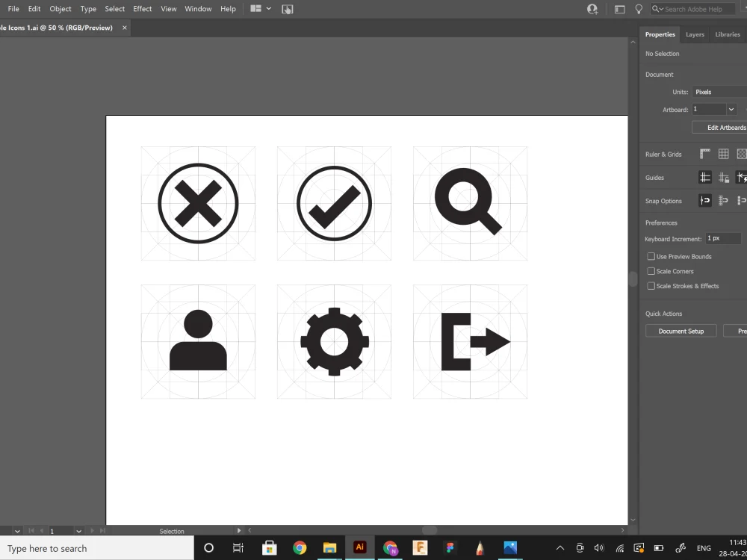Select the user profile icon artwork
This screenshot has width=747, height=560.
(198, 340)
